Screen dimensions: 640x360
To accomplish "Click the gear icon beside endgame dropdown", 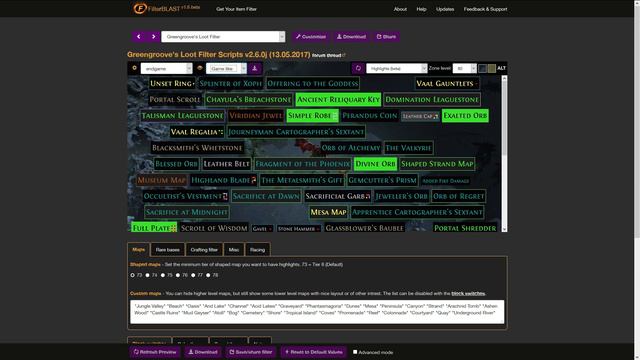I will [x=134, y=68].
